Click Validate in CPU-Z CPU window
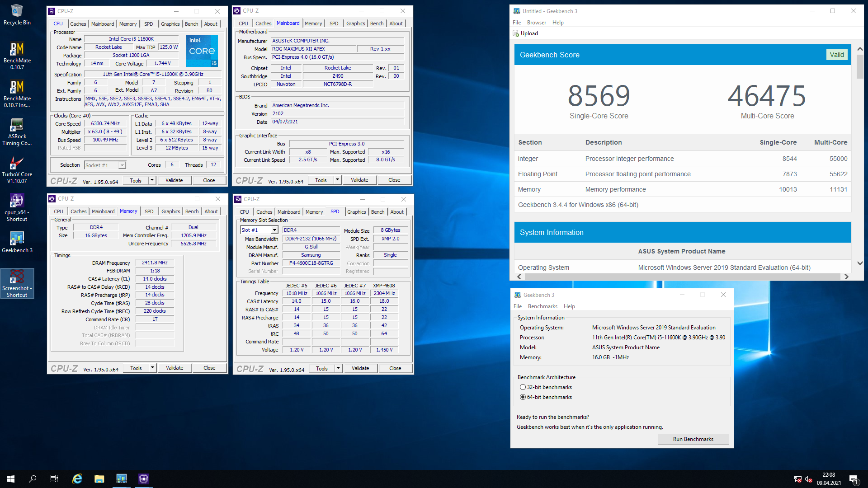This screenshot has height=488, width=868. [174, 180]
